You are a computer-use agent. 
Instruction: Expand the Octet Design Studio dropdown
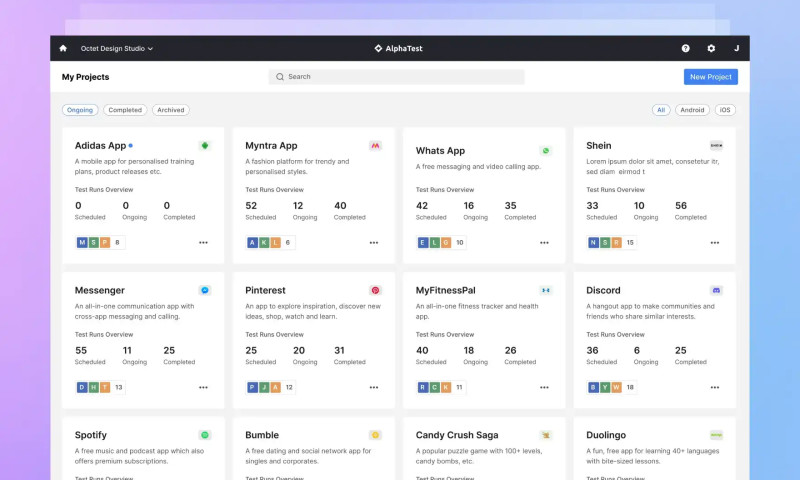pos(117,48)
